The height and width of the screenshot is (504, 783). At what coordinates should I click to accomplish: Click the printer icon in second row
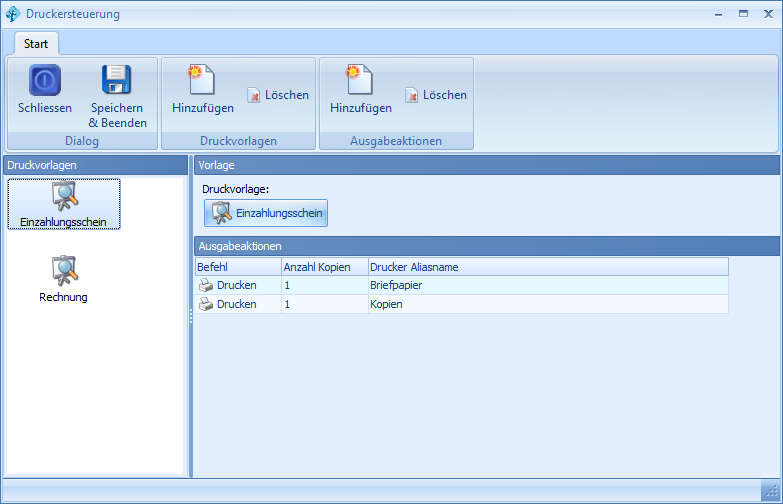(x=206, y=304)
